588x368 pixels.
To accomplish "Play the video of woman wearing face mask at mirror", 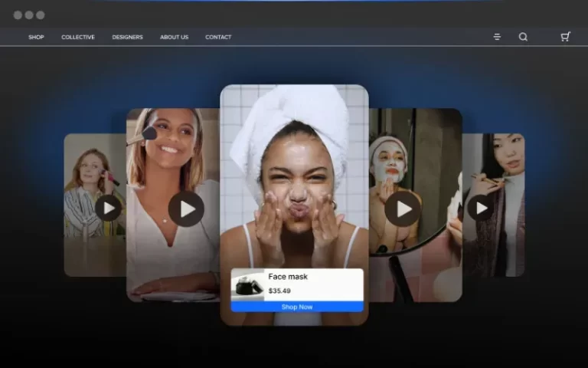I will pyautogui.click(x=403, y=209).
